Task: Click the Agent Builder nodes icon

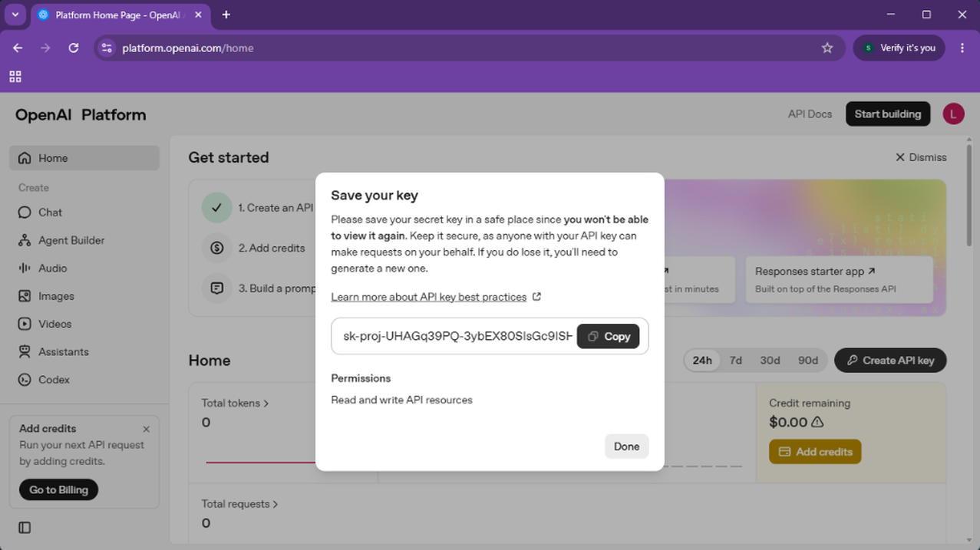Action: click(25, 240)
